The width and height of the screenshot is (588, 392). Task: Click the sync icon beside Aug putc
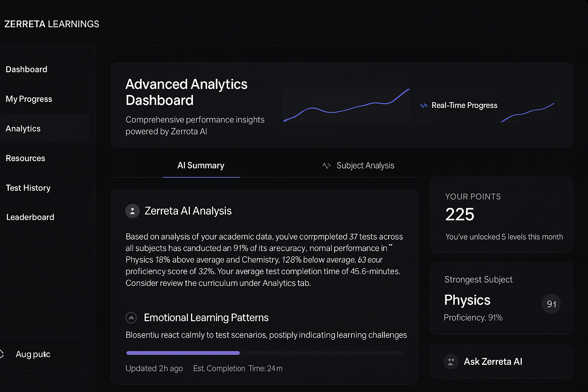coord(2,354)
